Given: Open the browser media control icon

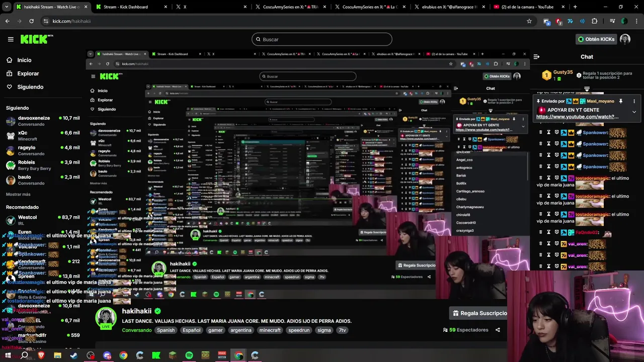Looking at the screenshot, I should pos(612,21).
